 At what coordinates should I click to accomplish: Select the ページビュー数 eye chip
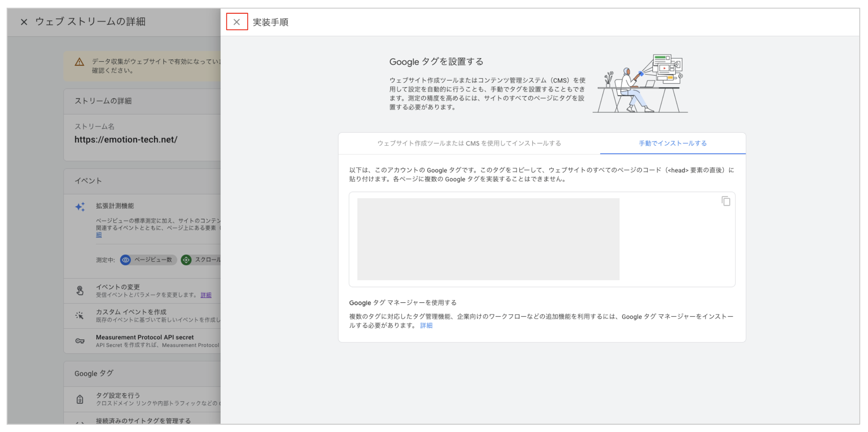(148, 260)
